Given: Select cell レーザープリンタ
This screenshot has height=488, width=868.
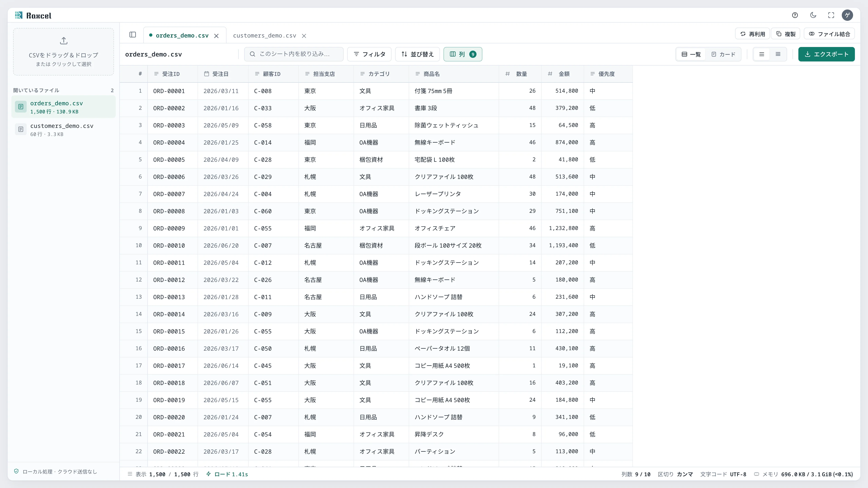Looking at the screenshot, I should [x=454, y=194].
